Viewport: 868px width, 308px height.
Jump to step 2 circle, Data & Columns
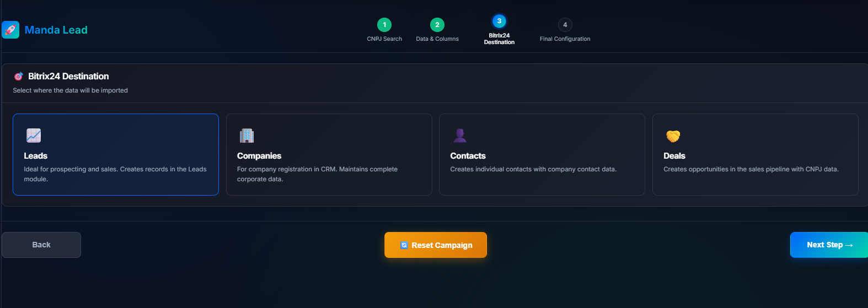pos(437,25)
